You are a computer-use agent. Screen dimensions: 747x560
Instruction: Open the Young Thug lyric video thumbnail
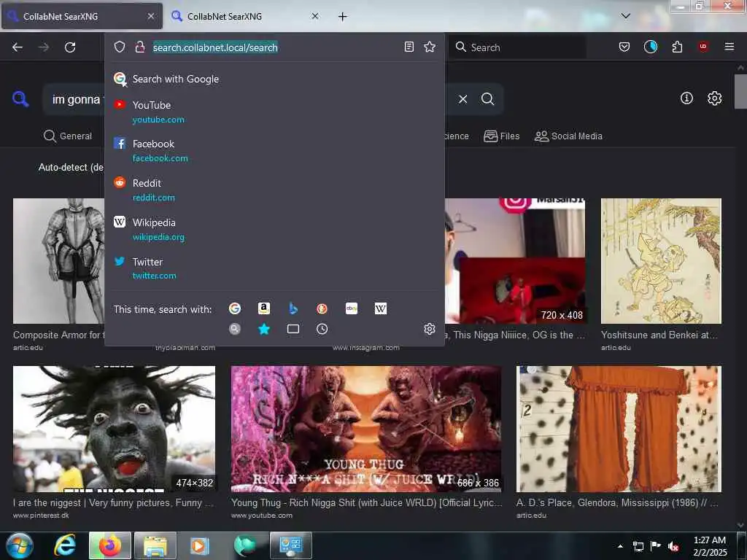366,429
